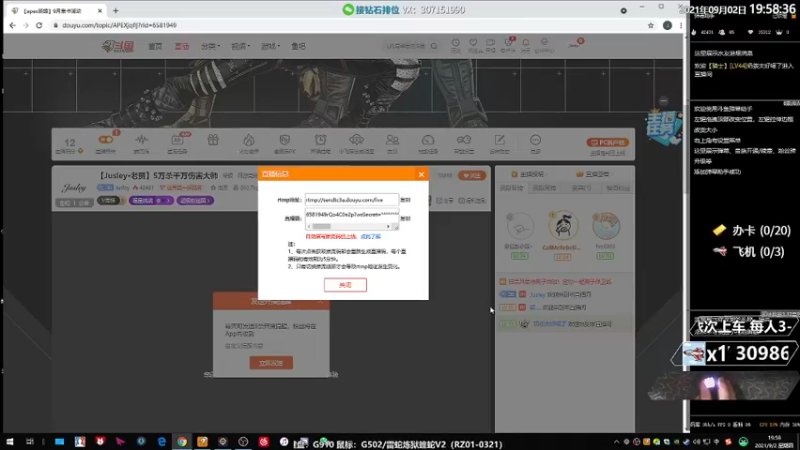Click the orange button in popup card
The width and height of the screenshot is (800, 450).
pos(271,363)
